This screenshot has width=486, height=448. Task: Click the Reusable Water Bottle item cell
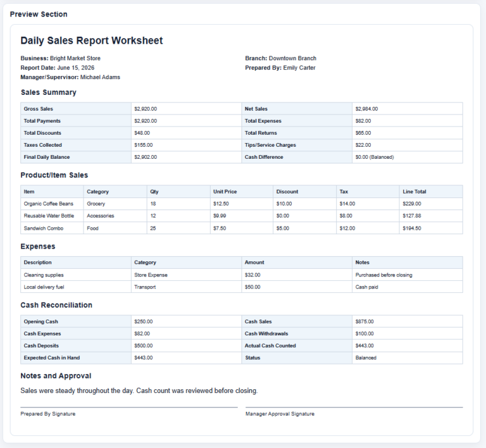coord(52,216)
